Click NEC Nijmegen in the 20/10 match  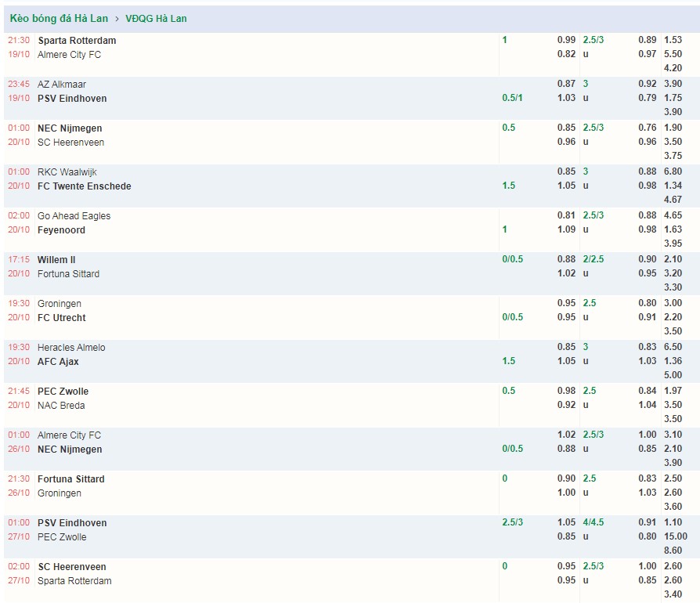pyautogui.click(x=70, y=128)
